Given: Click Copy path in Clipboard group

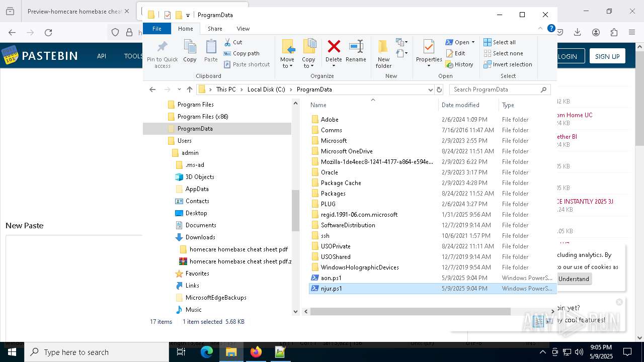Looking at the screenshot, I should (x=242, y=53).
